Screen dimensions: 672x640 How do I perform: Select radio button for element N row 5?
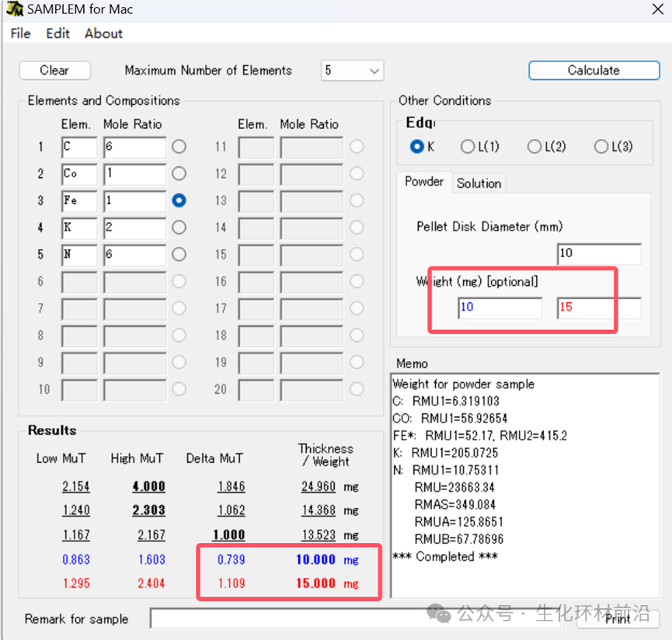(179, 255)
